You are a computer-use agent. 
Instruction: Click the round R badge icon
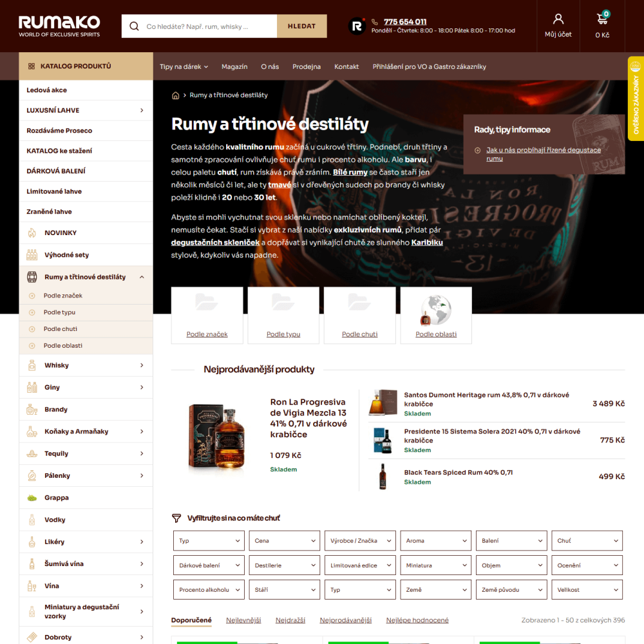click(x=357, y=26)
